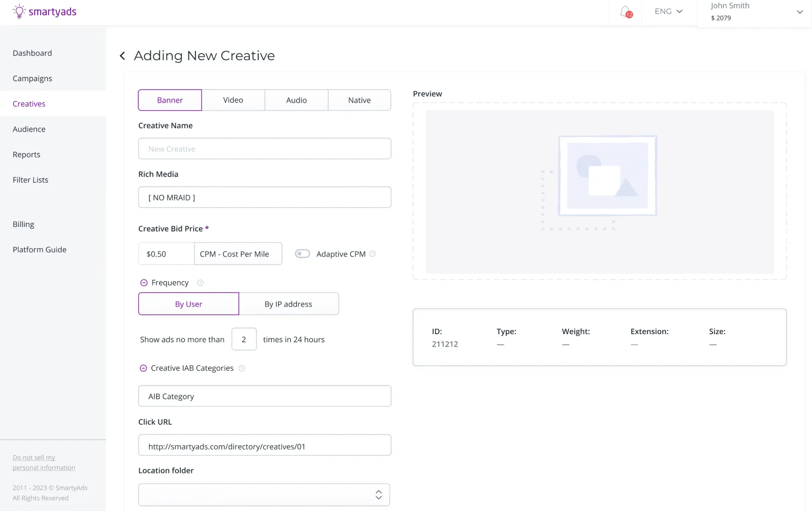Screen dimensions: 812x511
Task: Click the Size: label
Action: 717,332
